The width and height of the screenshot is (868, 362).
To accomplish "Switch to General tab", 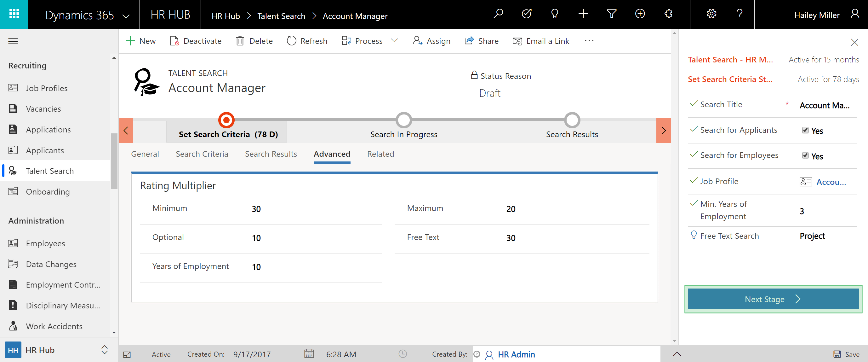I will [x=145, y=154].
